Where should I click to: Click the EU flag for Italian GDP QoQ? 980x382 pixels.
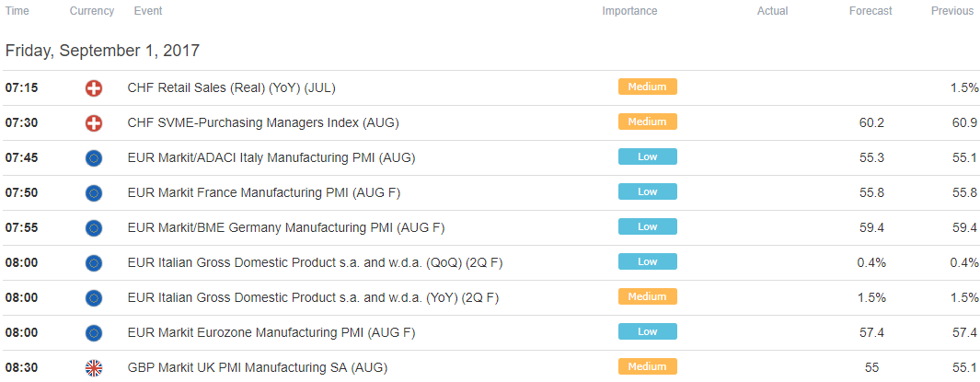pos(94,264)
